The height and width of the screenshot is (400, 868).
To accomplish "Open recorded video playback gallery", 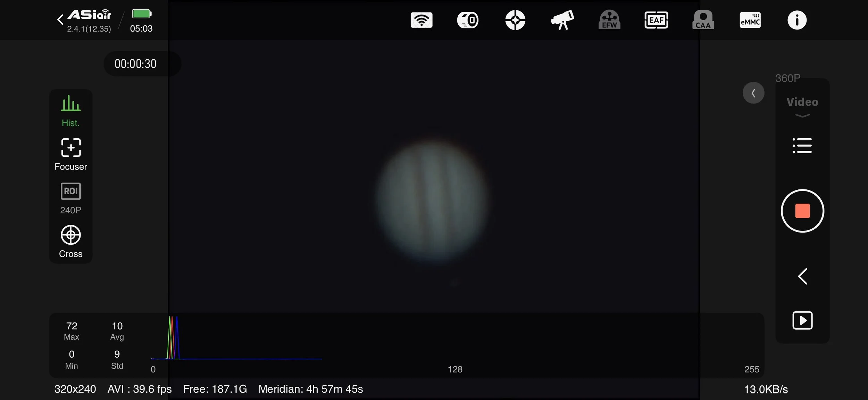I will coord(802,320).
